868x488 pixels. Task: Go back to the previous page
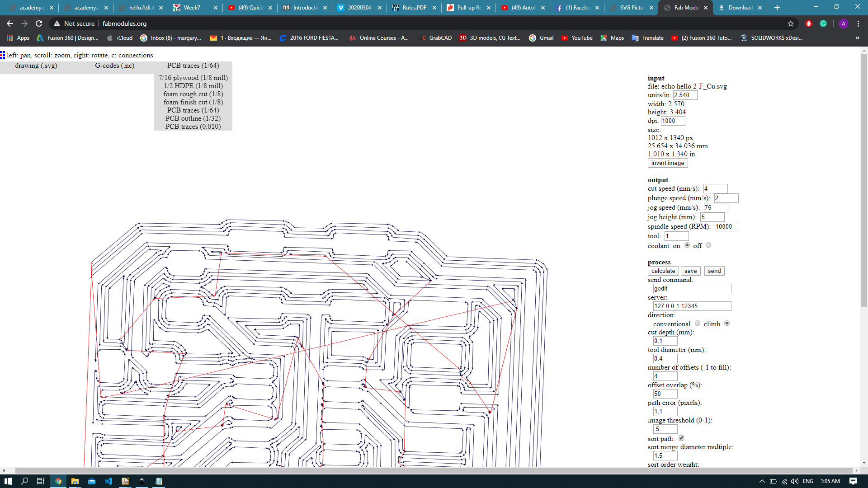(10, 23)
